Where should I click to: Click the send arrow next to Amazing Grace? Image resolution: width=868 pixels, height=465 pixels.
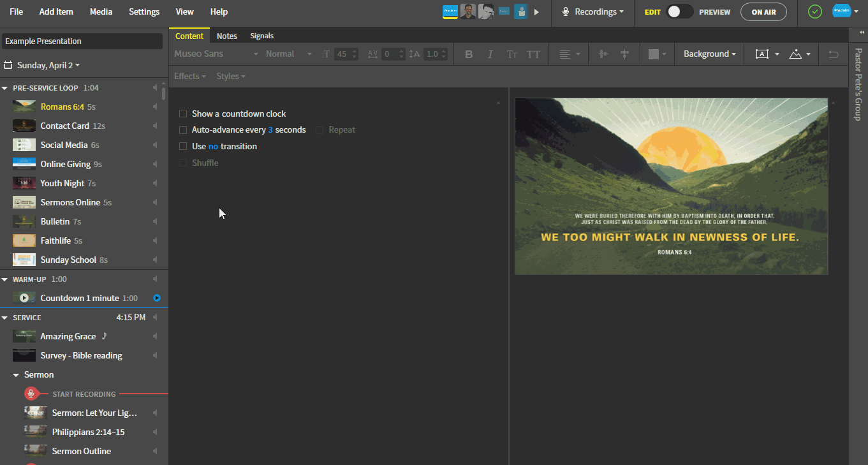155,336
